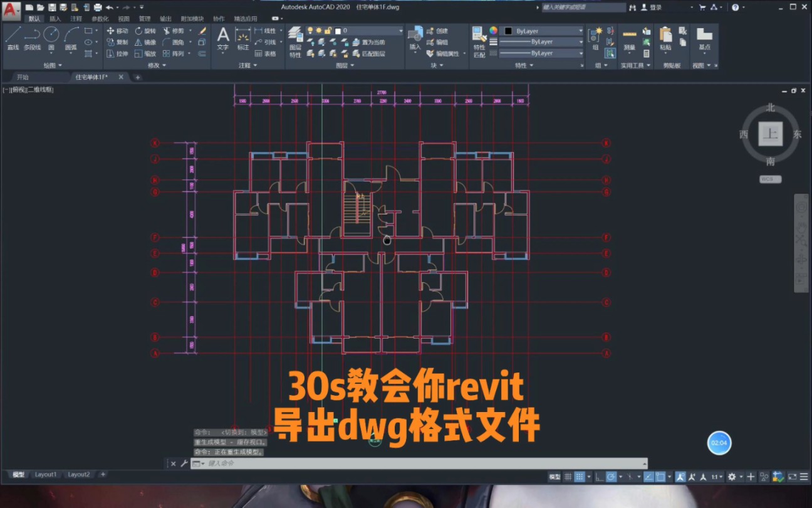This screenshot has width=812, height=508.
Task: Open the Layer Properties (图层特性) manager
Action: [x=296, y=38]
